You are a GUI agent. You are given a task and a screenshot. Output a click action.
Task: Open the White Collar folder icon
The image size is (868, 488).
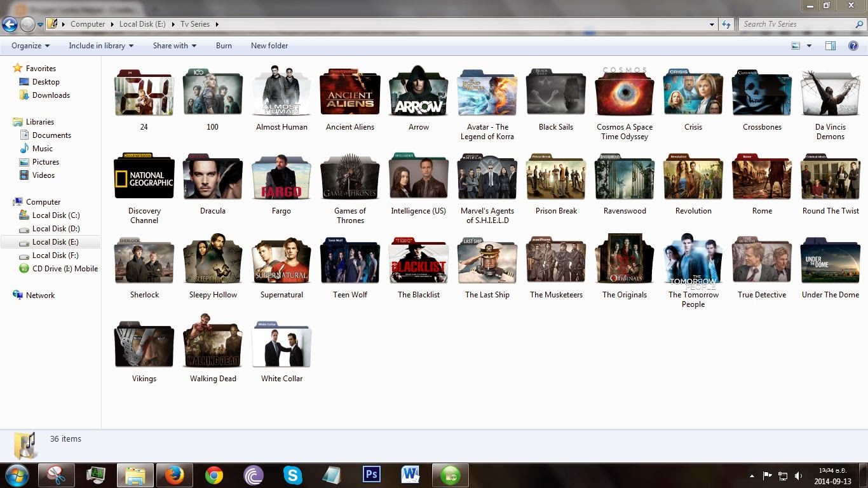[x=281, y=345]
